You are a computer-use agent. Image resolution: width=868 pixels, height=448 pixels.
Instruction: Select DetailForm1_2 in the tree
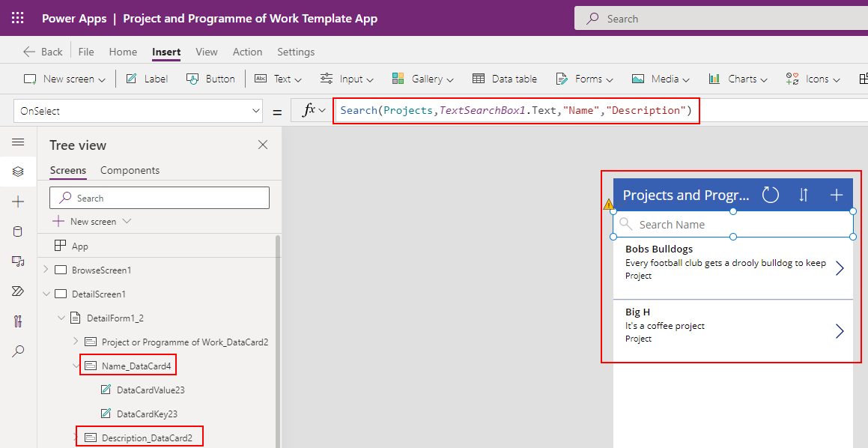click(x=114, y=318)
